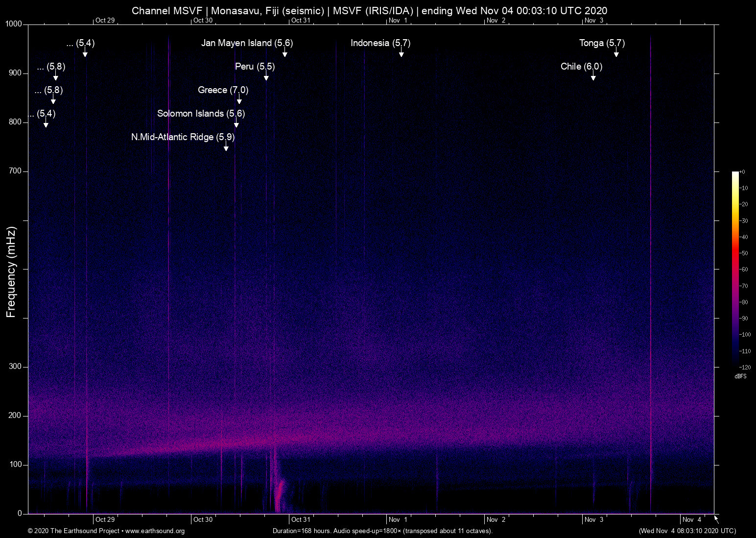Image resolution: width=756 pixels, height=538 pixels.
Task: Select the Indonesia (5.7) event arrow
Action: pos(401,53)
